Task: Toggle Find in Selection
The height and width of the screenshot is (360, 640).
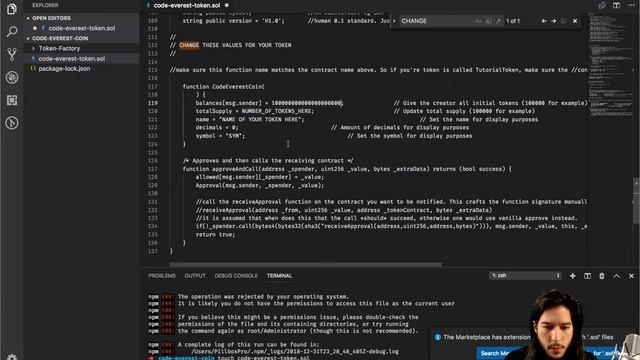Action: 564,21
